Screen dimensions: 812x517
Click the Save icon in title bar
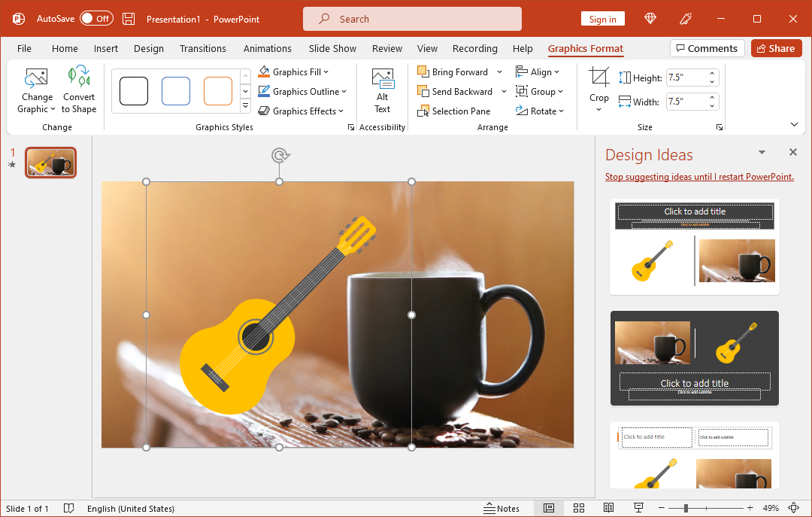pyautogui.click(x=129, y=19)
